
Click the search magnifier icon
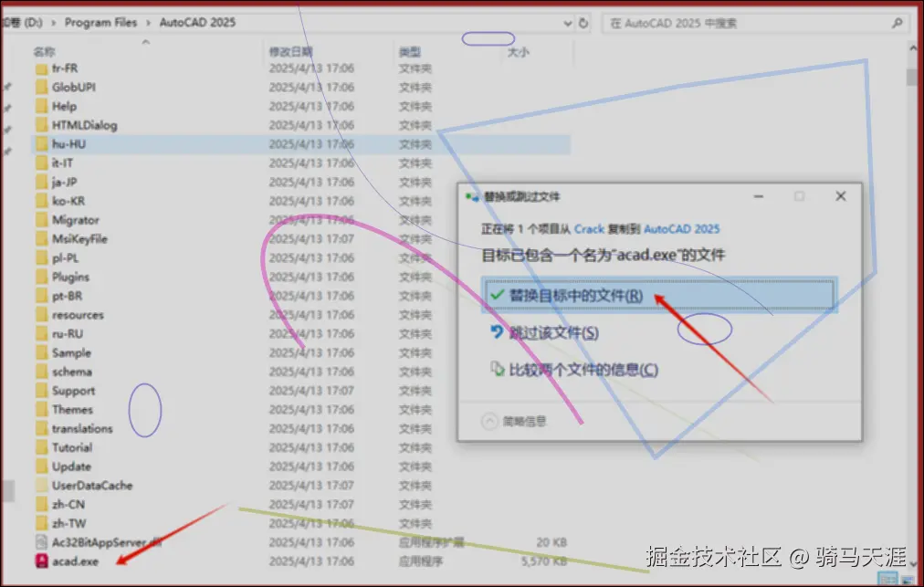tap(897, 23)
